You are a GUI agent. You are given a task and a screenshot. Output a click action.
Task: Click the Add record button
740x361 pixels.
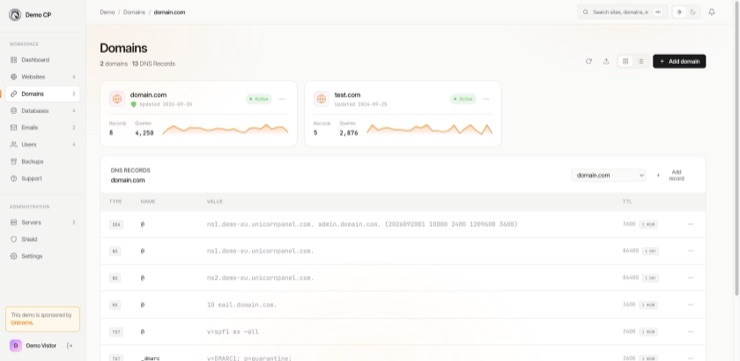pyautogui.click(x=671, y=175)
